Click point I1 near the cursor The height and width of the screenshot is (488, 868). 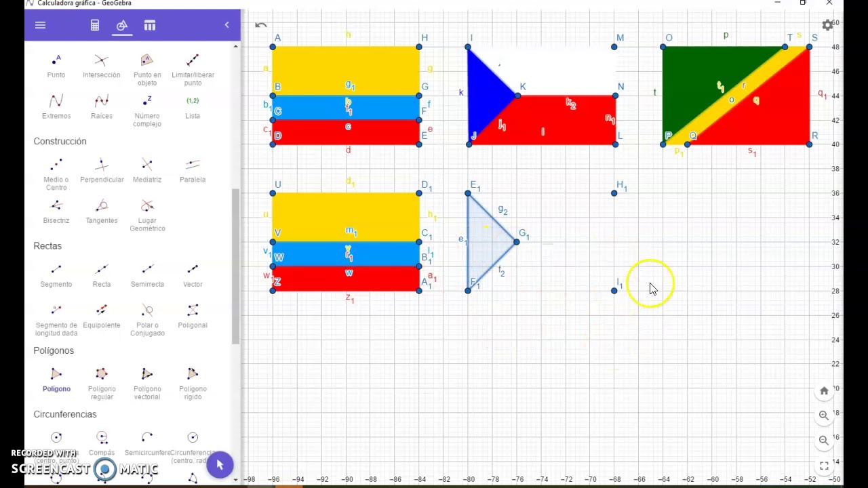click(614, 291)
